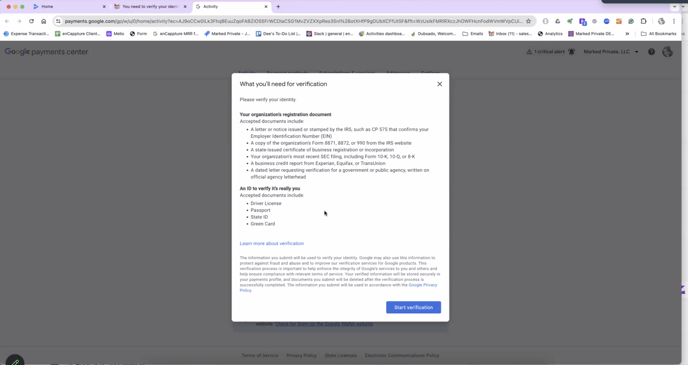Open the Google Drive extension icon

(x=558, y=21)
